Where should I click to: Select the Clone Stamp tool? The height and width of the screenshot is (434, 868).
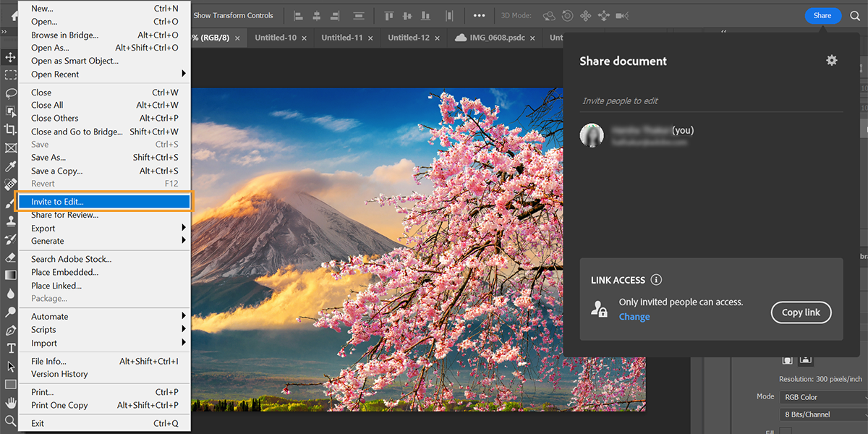(x=10, y=221)
